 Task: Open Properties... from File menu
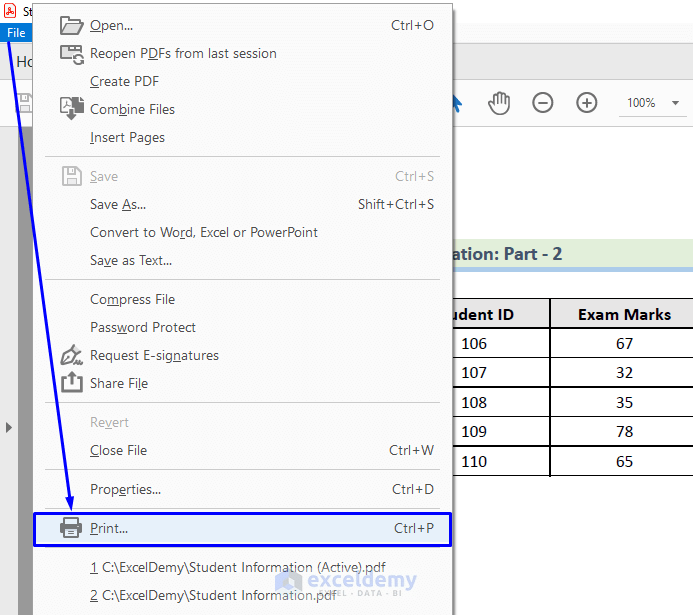coord(243,489)
